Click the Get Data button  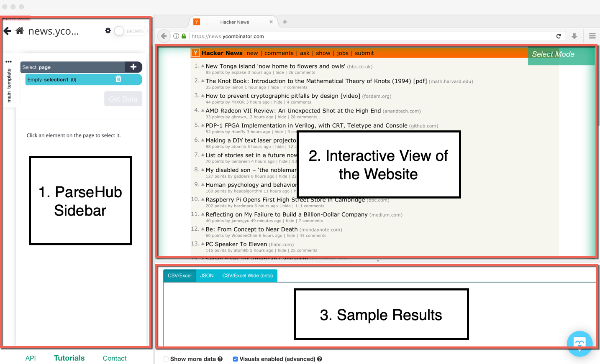click(123, 99)
